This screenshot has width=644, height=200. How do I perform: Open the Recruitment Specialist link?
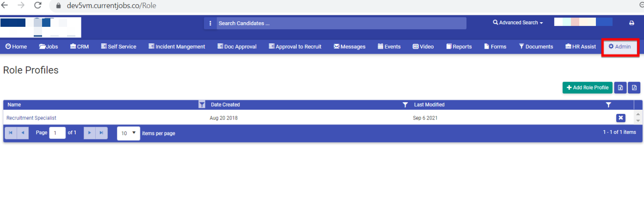pyautogui.click(x=31, y=118)
